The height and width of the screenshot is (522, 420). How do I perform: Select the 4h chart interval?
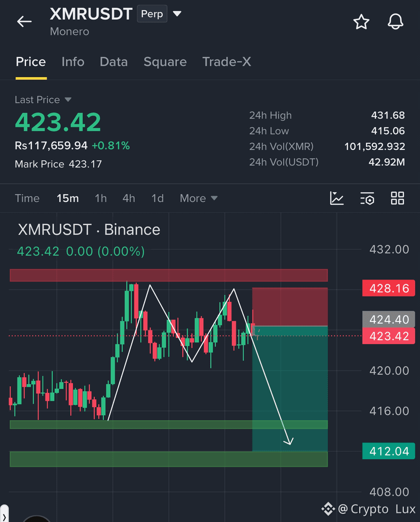coord(129,198)
